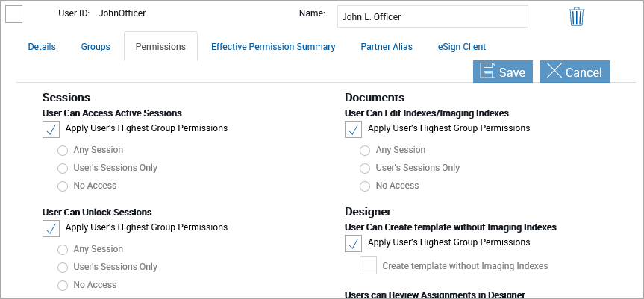Image resolution: width=644 pixels, height=299 pixels.
Task: Switch to the Groups tab
Action: click(x=96, y=47)
